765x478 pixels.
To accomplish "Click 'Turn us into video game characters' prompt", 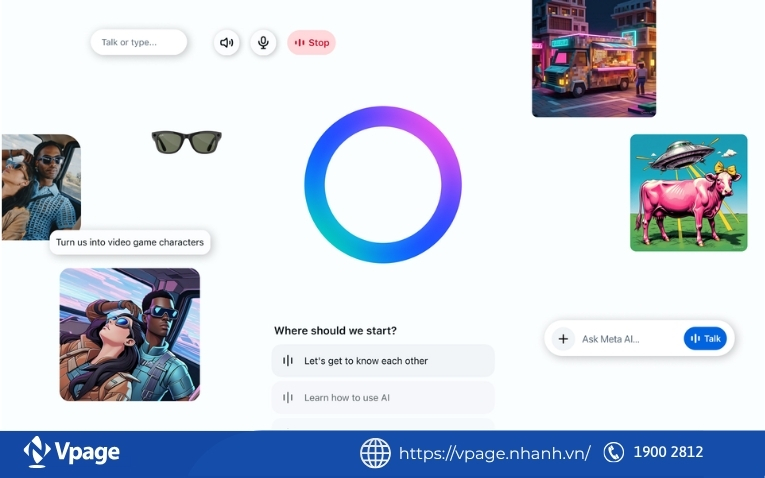I will click(130, 242).
